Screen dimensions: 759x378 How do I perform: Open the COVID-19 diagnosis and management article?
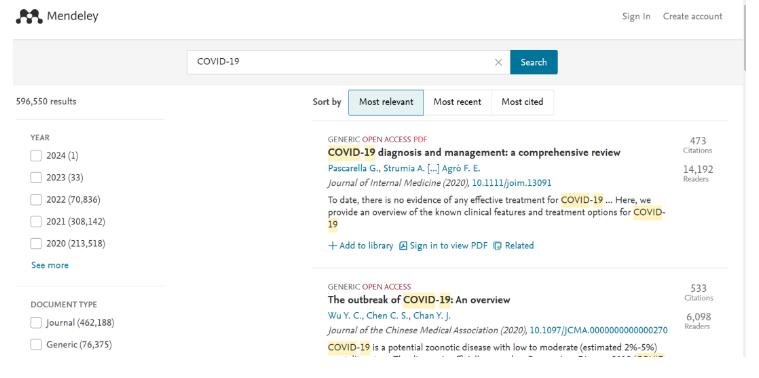coord(474,153)
